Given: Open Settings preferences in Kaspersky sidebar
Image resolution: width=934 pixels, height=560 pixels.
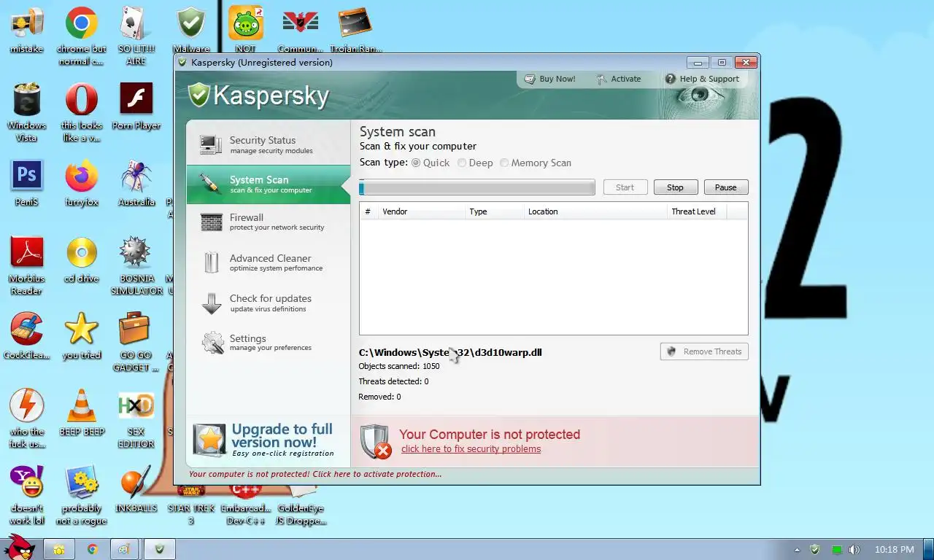Looking at the screenshot, I should tap(269, 343).
